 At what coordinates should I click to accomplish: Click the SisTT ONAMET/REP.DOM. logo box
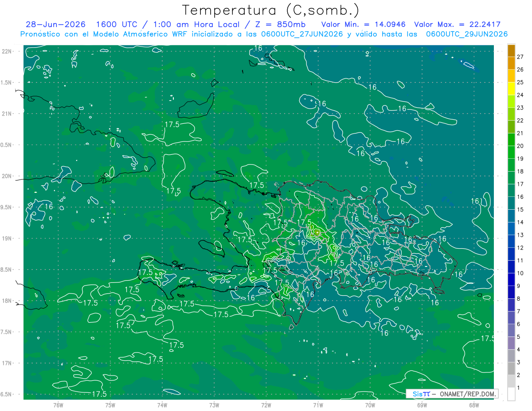point(452,394)
